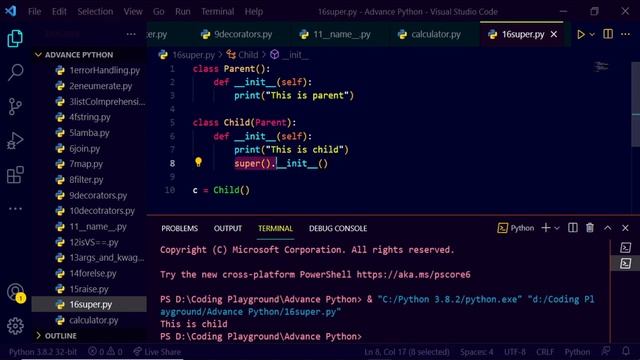This screenshot has width=640, height=360.
Task: Click the editor minimap overview
Action: point(601,66)
